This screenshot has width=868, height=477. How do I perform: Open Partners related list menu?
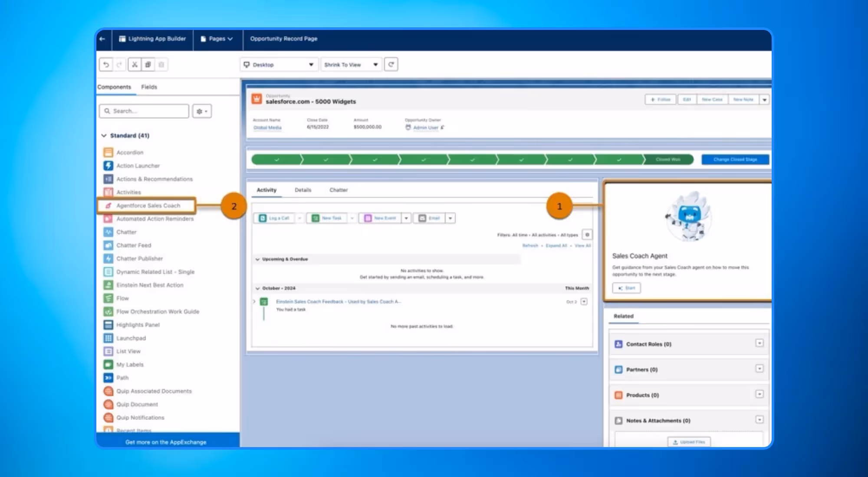click(759, 369)
